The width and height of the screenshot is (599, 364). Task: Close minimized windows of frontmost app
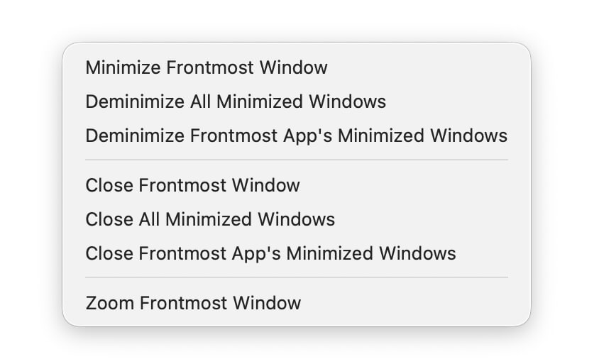[x=270, y=253]
